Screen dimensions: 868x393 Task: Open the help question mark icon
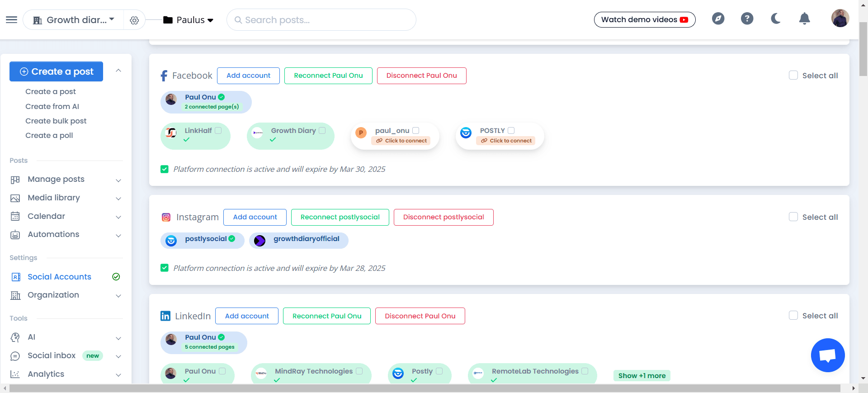[x=747, y=19]
